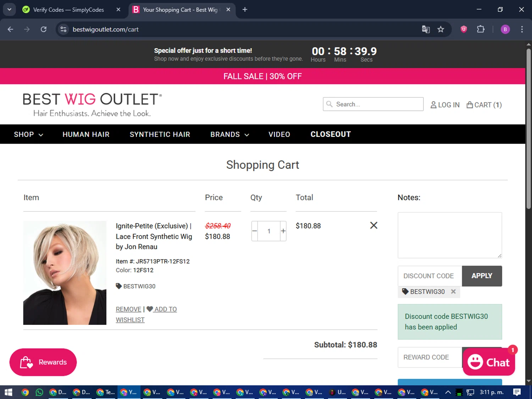Image resolution: width=532 pixels, height=399 pixels.
Task: Open CART (1)
Action: pos(484,105)
